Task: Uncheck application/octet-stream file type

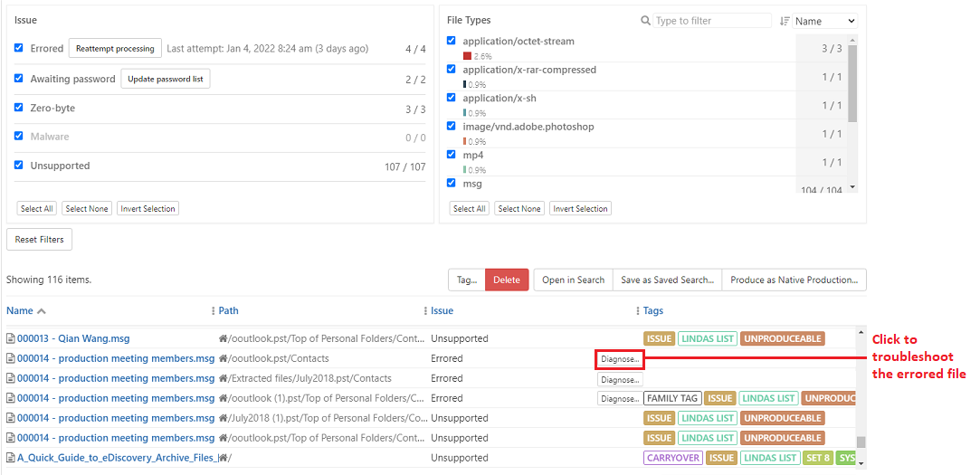Action: (x=452, y=41)
